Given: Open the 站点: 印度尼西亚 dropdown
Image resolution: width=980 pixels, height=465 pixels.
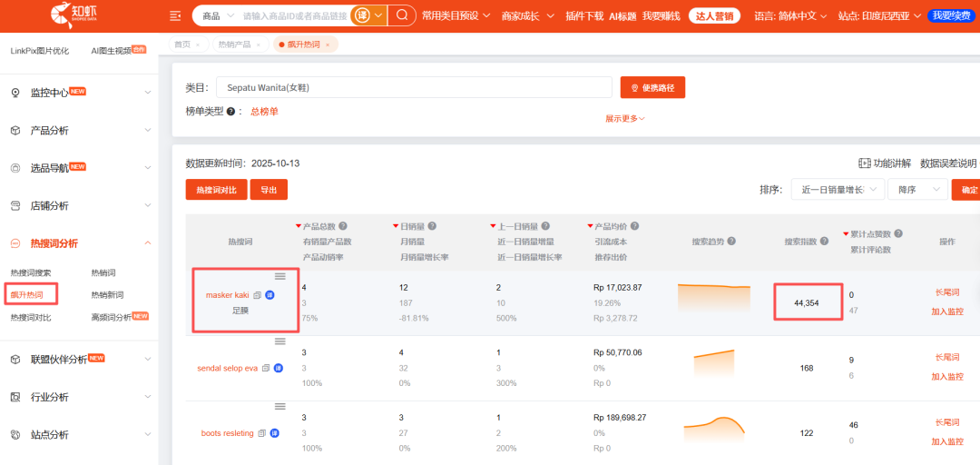Looking at the screenshot, I should 878,15.
